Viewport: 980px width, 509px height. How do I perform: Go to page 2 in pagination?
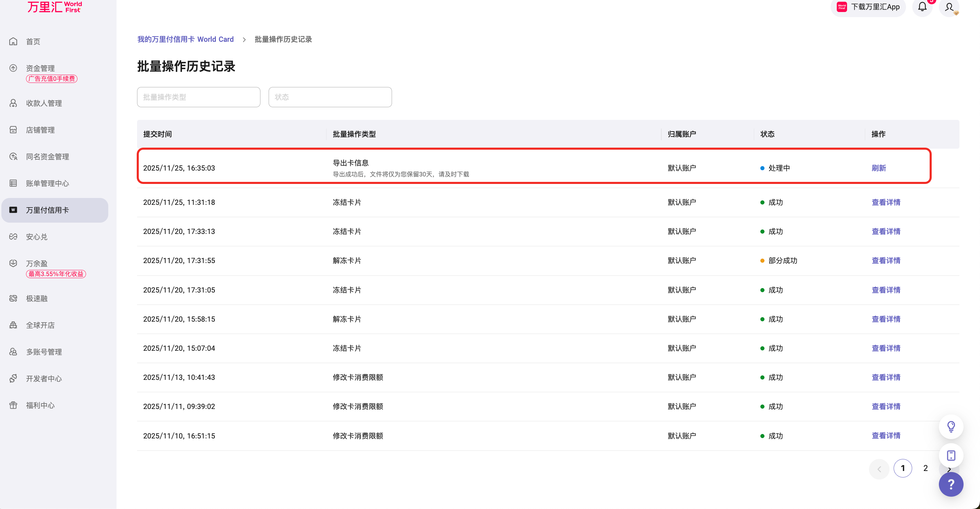[925, 468]
